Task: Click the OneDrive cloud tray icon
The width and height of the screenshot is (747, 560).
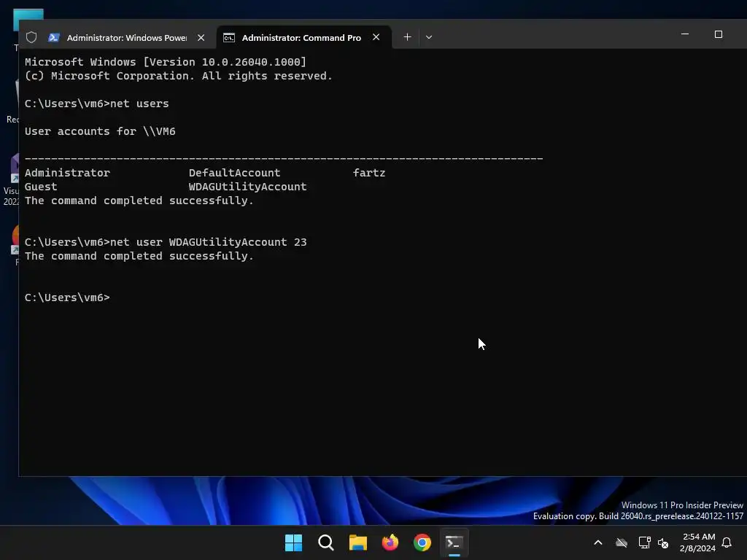Action: tap(622, 542)
